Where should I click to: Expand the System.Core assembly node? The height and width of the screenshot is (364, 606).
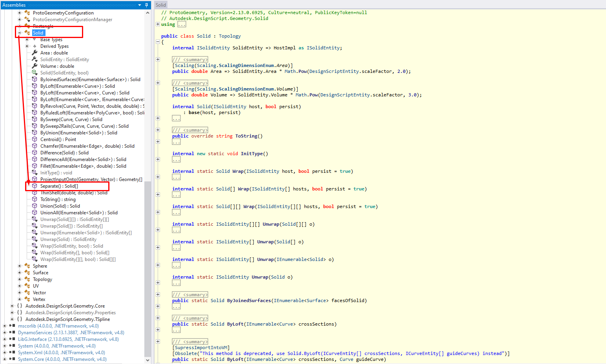coord(4,359)
